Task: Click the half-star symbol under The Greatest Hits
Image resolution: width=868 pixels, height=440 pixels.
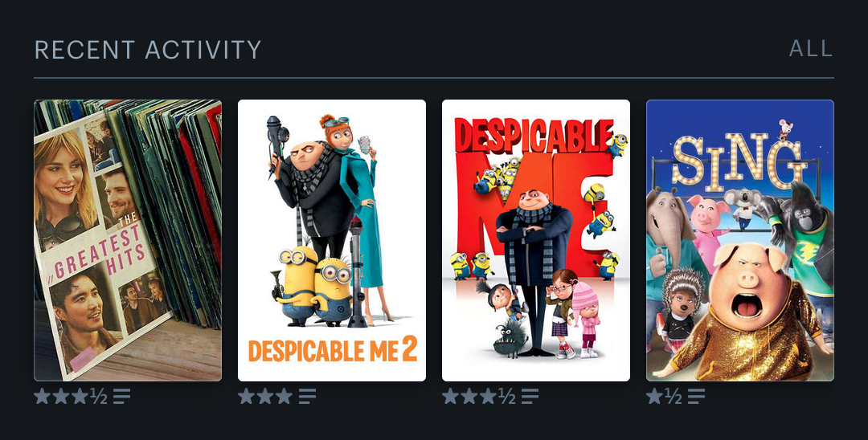Action: click(x=99, y=396)
